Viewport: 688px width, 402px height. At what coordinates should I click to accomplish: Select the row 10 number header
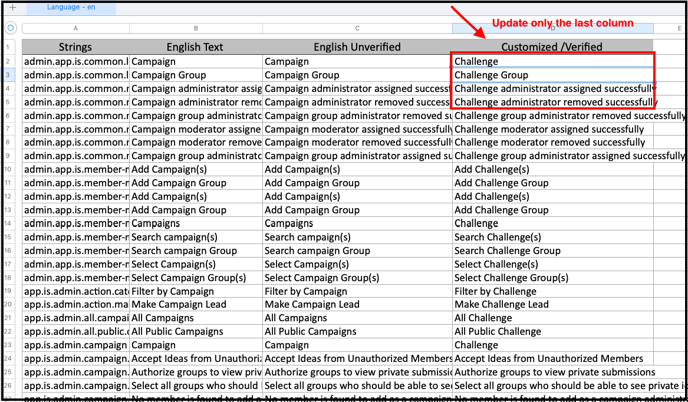[x=9, y=169]
